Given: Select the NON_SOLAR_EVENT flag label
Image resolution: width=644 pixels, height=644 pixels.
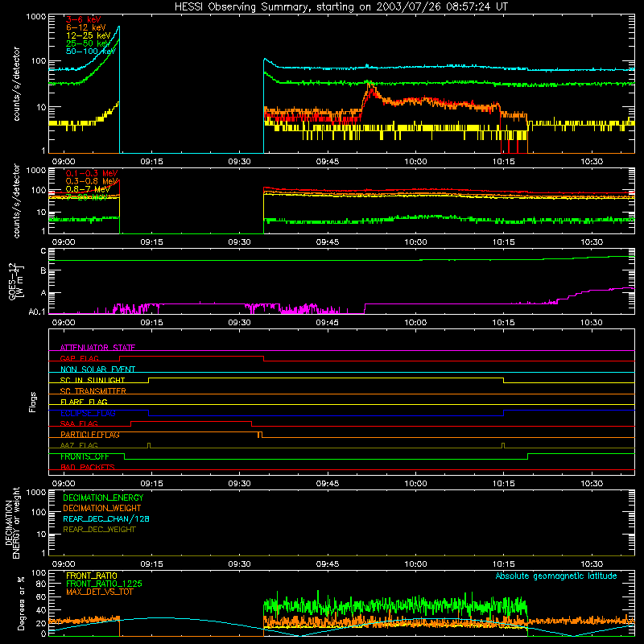Looking at the screenshot, I should [x=97, y=369].
